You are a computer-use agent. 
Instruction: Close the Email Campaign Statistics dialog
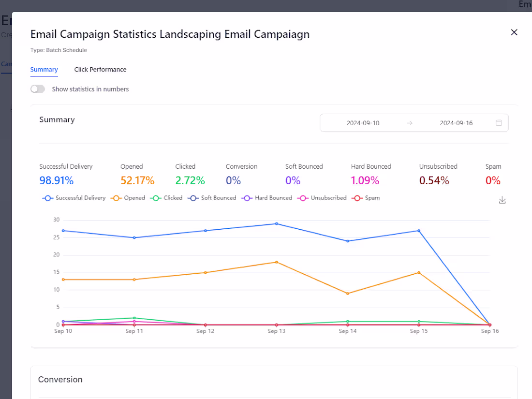coord(514,32)
